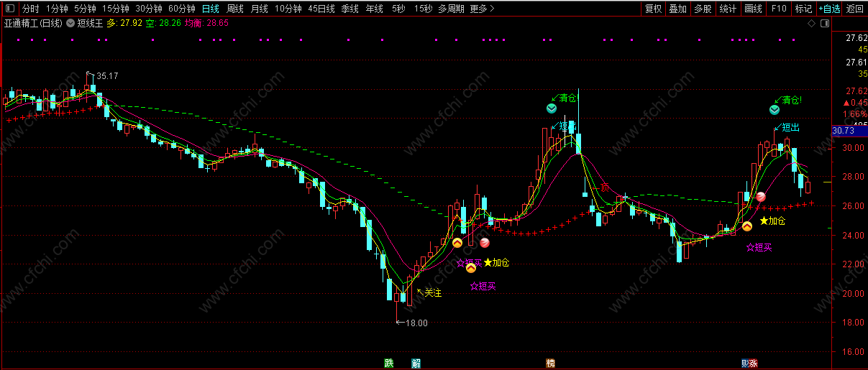Click the 亚通精工(日线) stock title
The height and width of the screenshot is (370, 868).
point(33,23)
